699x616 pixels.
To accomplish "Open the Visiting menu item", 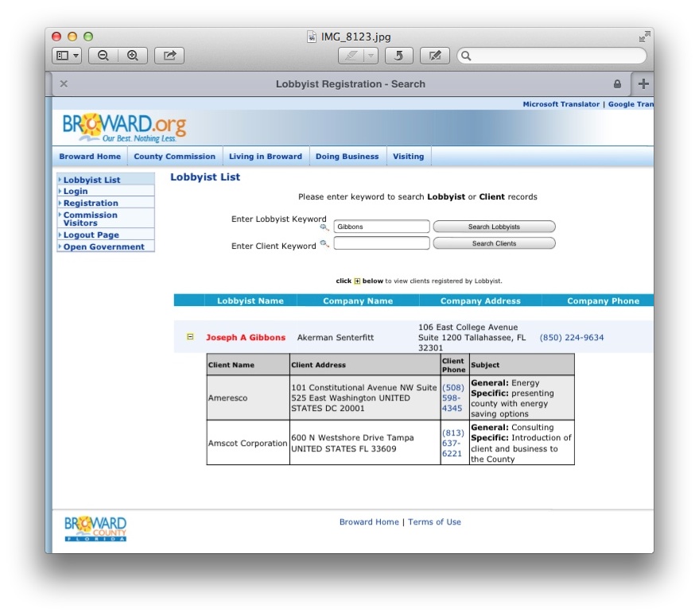I will tap(408, 157).
